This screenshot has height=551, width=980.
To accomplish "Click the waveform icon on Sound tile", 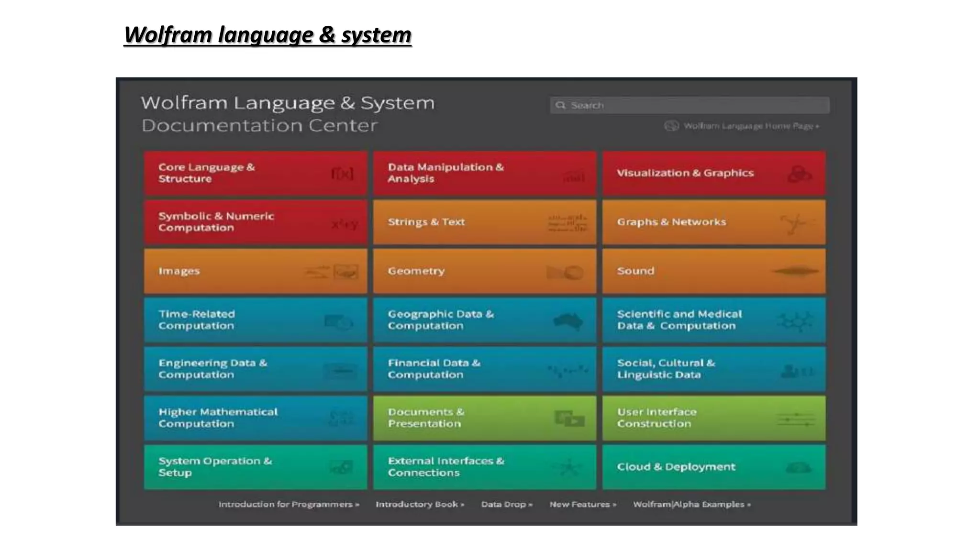I will click(x=796, y=271).
